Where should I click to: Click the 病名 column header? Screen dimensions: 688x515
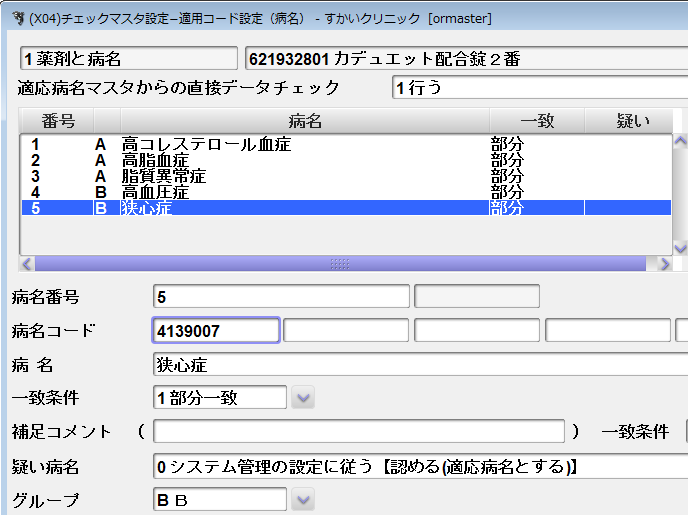[x=305, y=121]
